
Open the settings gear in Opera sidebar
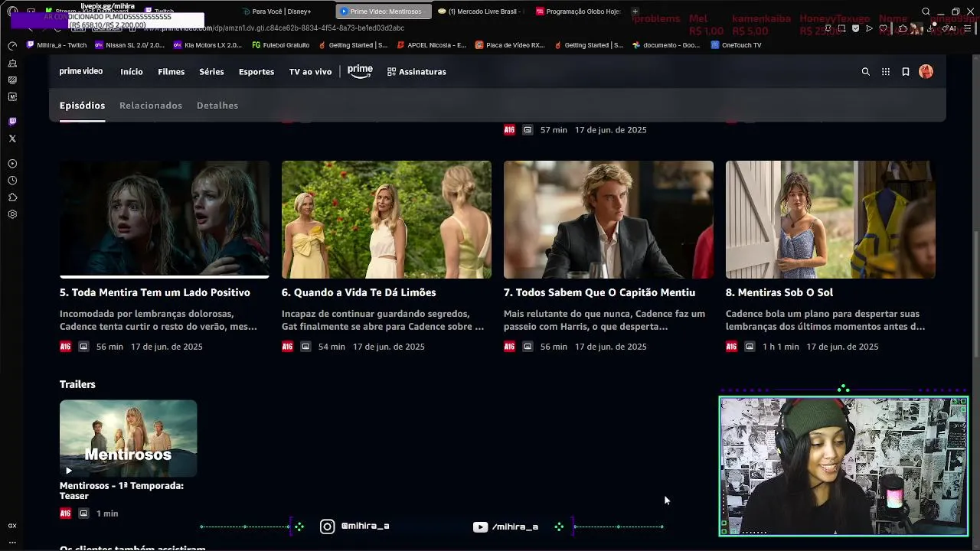click(x=12, y=214)
